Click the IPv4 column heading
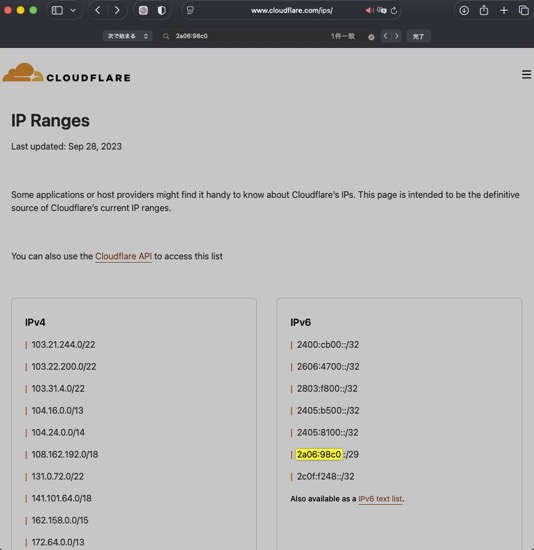 point(35,322)
